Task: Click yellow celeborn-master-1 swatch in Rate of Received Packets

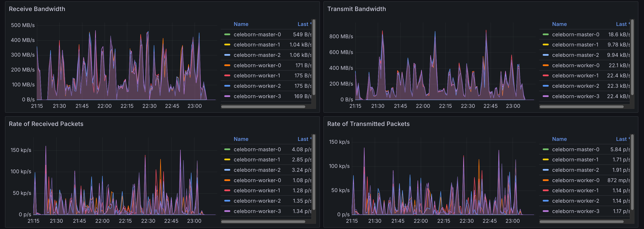Action: point(227,159)
